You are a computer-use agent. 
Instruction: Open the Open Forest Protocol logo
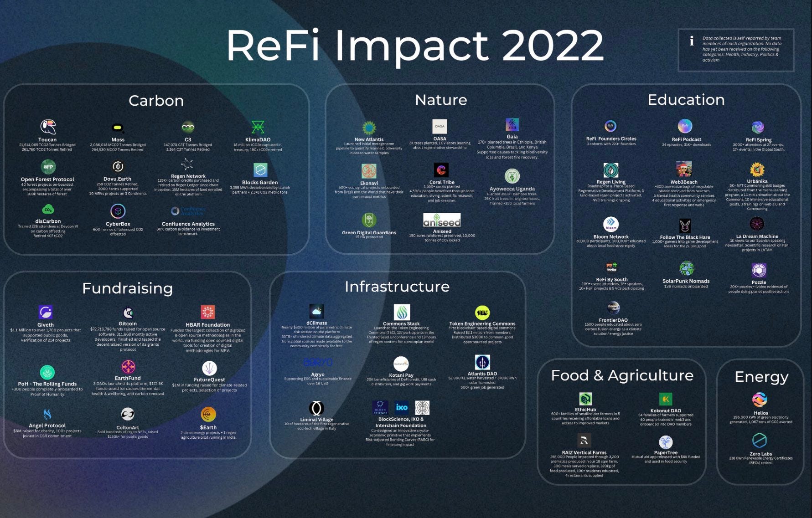tap(48, 167)
